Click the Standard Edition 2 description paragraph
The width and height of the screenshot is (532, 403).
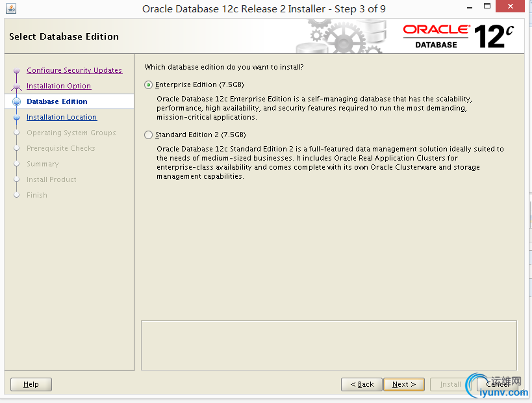pyautogui.click(x=330, y=162)
